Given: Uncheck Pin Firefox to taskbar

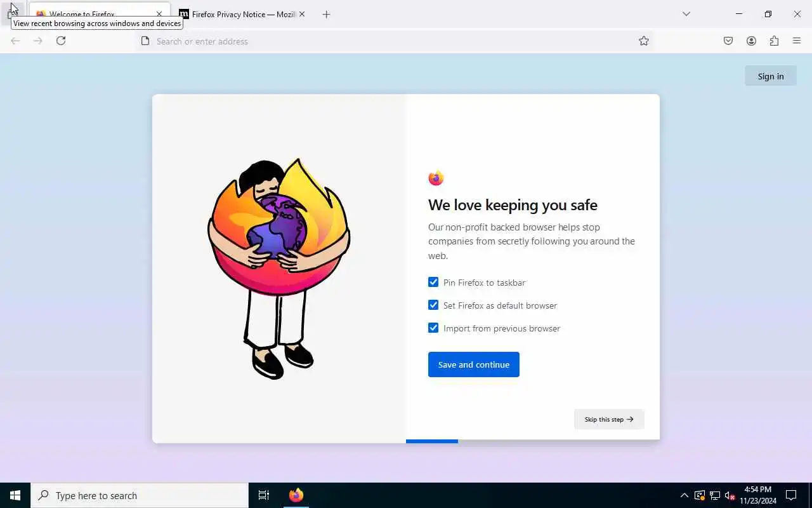Looking at the screenshot, I should click(x=433, y=282).
